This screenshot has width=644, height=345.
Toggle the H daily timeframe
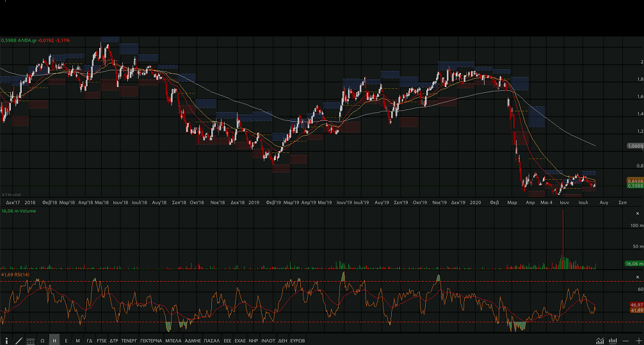point(54,341)
